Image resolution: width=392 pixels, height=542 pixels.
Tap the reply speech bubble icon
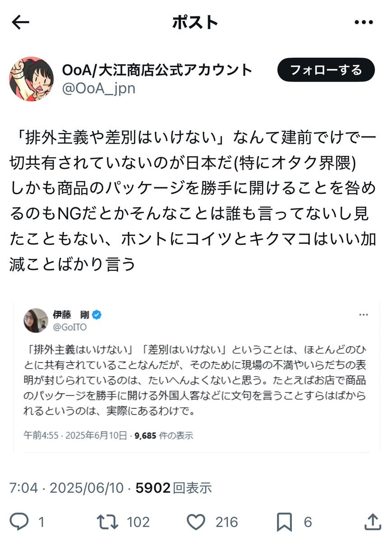pyautogui.click(x=19, y=522)
